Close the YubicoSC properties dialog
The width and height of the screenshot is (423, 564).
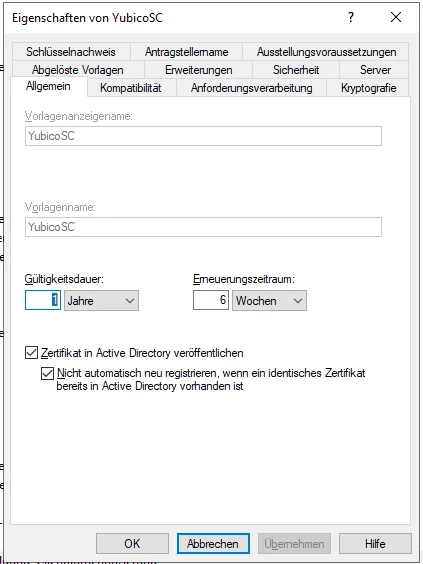tap(396, 17)
